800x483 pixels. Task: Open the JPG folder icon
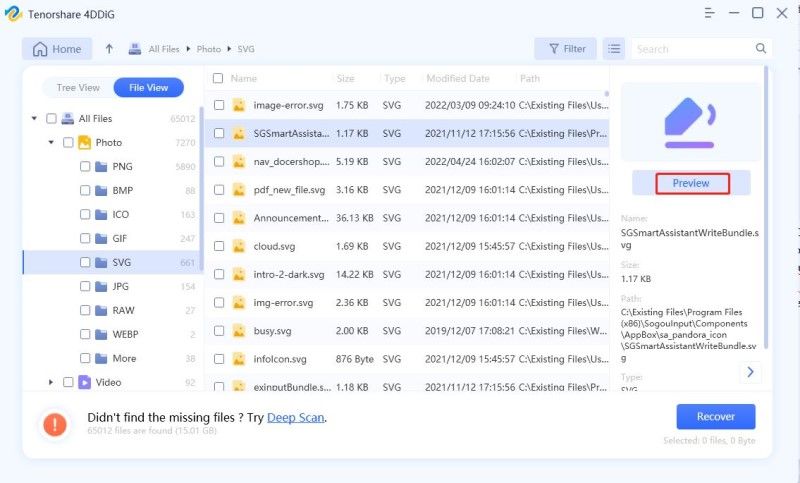click(101, 286)
